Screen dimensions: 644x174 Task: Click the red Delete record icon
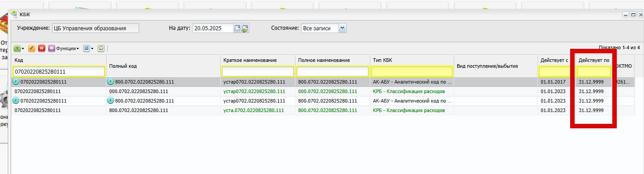click(x=42, y=48)
